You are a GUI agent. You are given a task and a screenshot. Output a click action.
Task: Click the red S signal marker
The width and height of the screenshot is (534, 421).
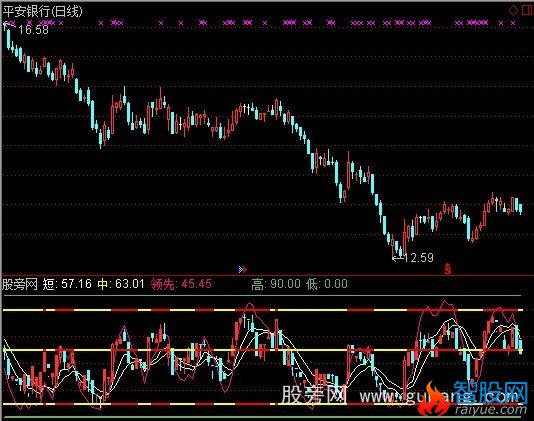click(447, 269)
